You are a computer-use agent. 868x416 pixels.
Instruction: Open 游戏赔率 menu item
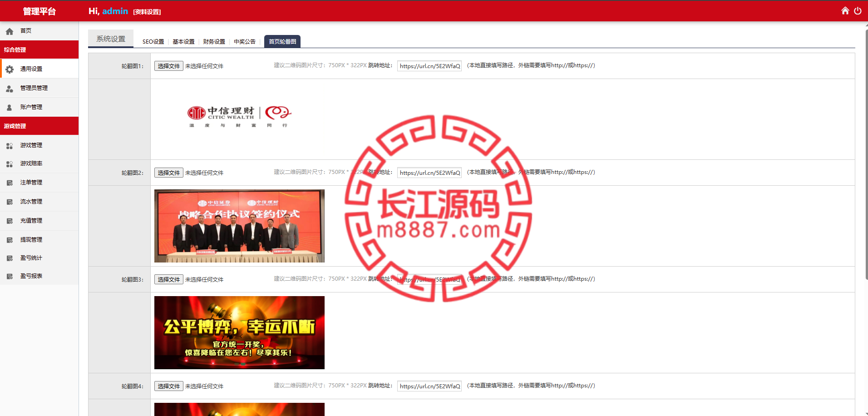click(x=39, y=163)
